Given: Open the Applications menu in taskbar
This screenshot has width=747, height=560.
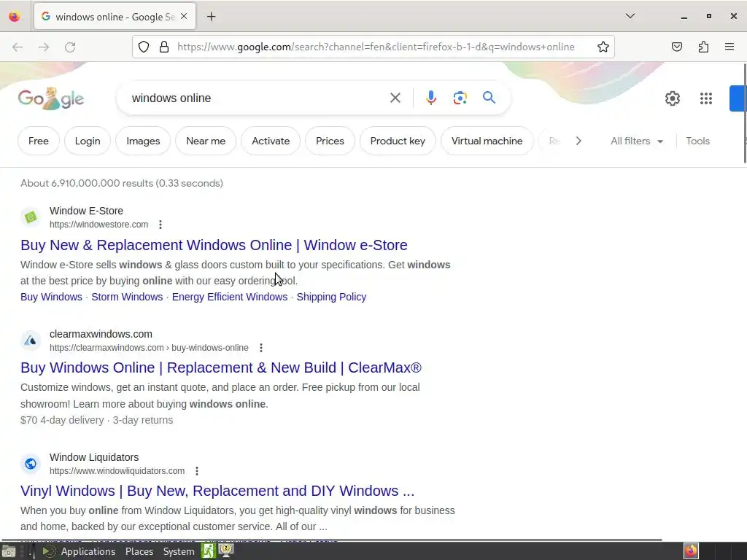Looking at the screenshot, I should coord(88,551).
